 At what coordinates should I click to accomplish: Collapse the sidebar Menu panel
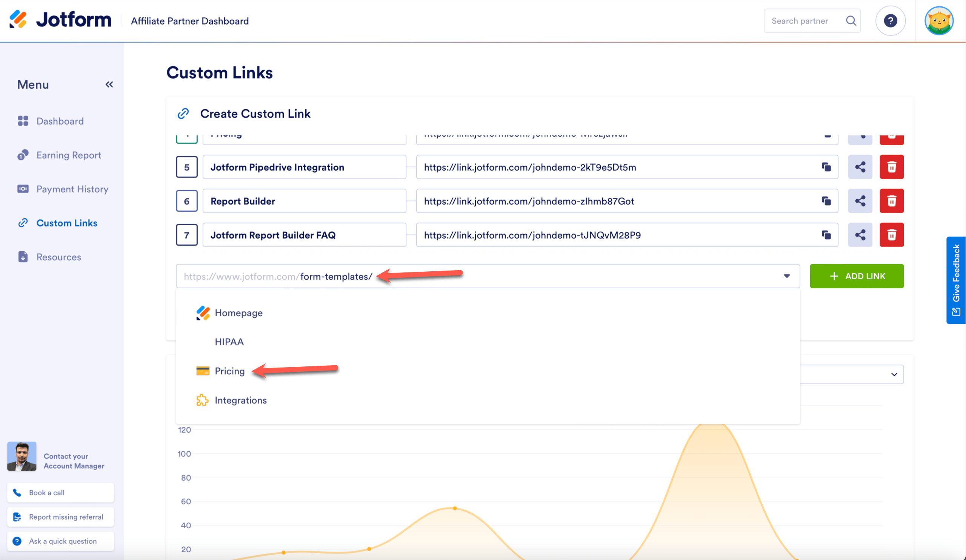[x=109, y=84]
